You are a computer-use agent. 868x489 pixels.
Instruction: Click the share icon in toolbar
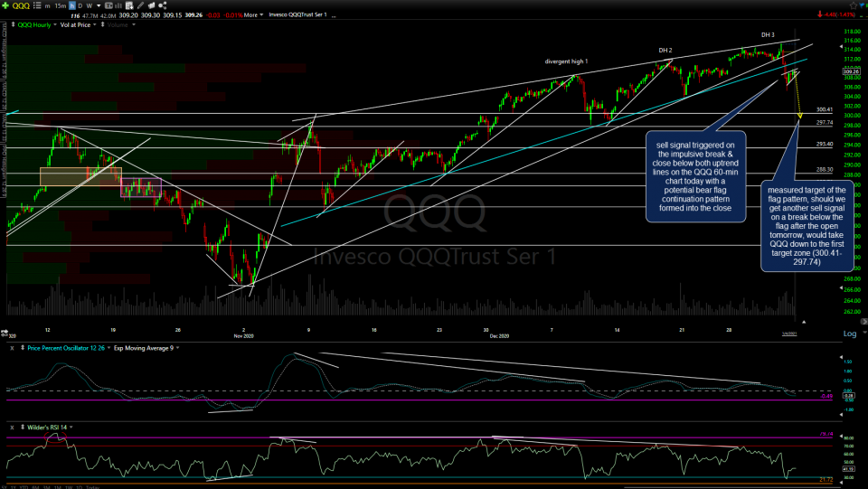(x=162, y=5)
